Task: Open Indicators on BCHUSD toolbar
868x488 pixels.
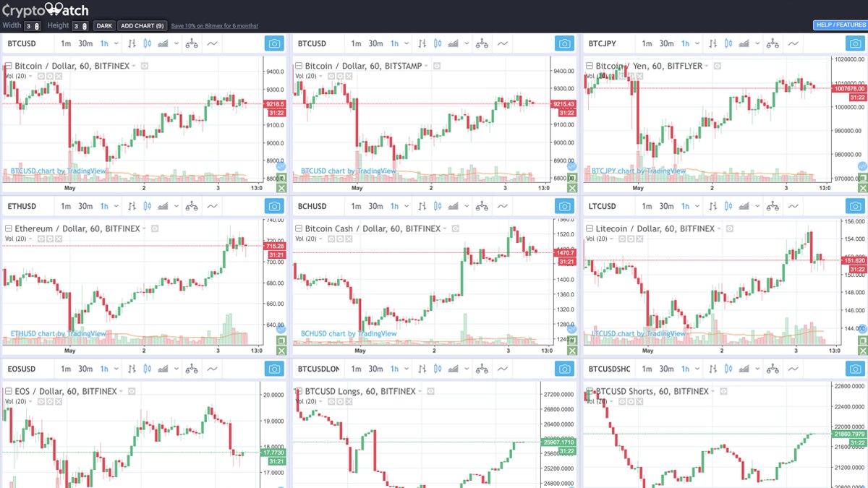Action: coord(502,206)
